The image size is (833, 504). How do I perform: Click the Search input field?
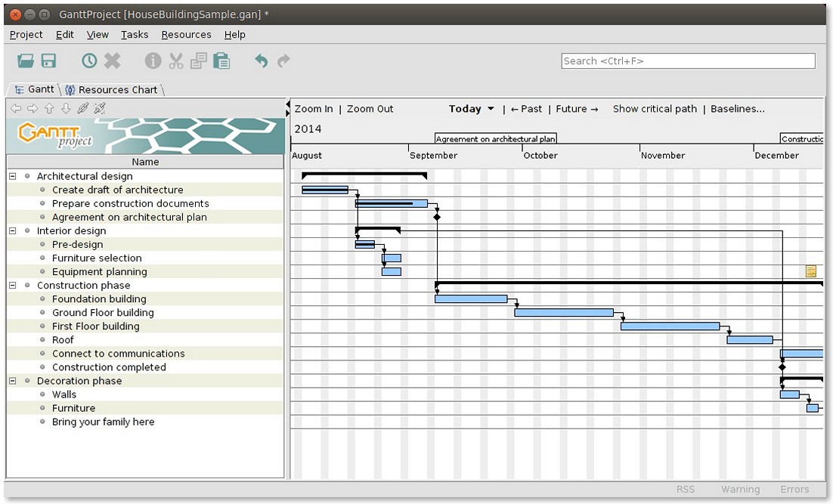688,61
